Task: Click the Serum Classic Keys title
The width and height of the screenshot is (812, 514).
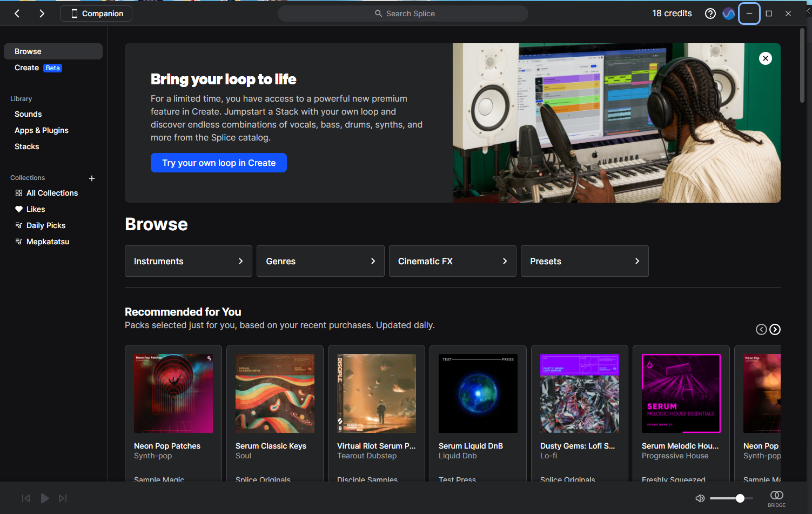Action: pyautogui.click(x=271, y=446)
